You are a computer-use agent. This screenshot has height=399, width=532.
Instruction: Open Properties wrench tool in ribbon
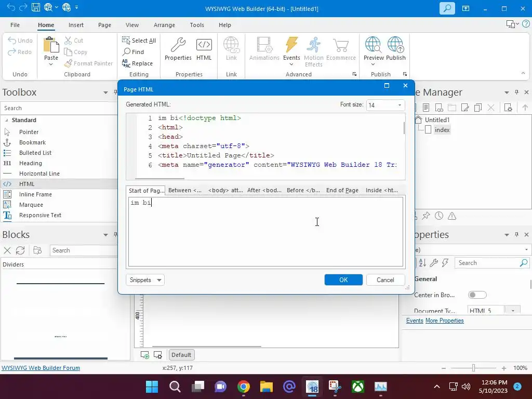pos(178,49)
